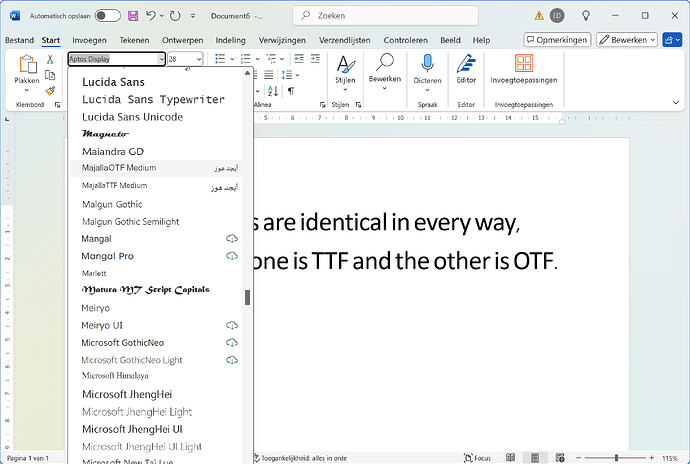
Task: Select the Lucida Sans Typewriter font
Action: click(x=156, y=99)
